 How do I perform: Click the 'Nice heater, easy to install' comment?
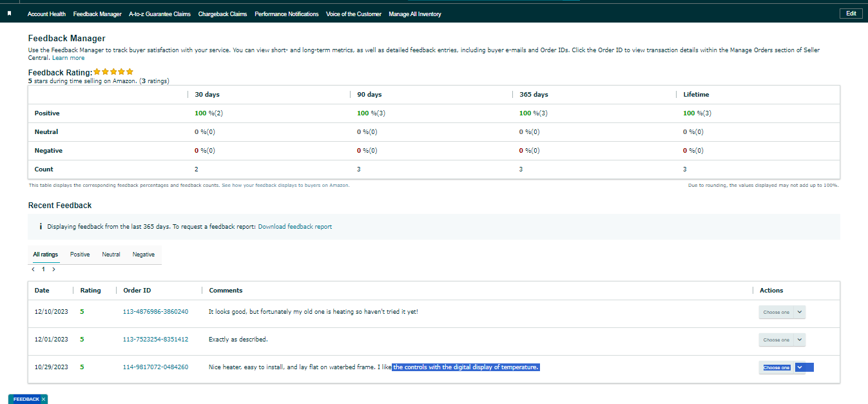pyautogui.click(x=374, y=367)
